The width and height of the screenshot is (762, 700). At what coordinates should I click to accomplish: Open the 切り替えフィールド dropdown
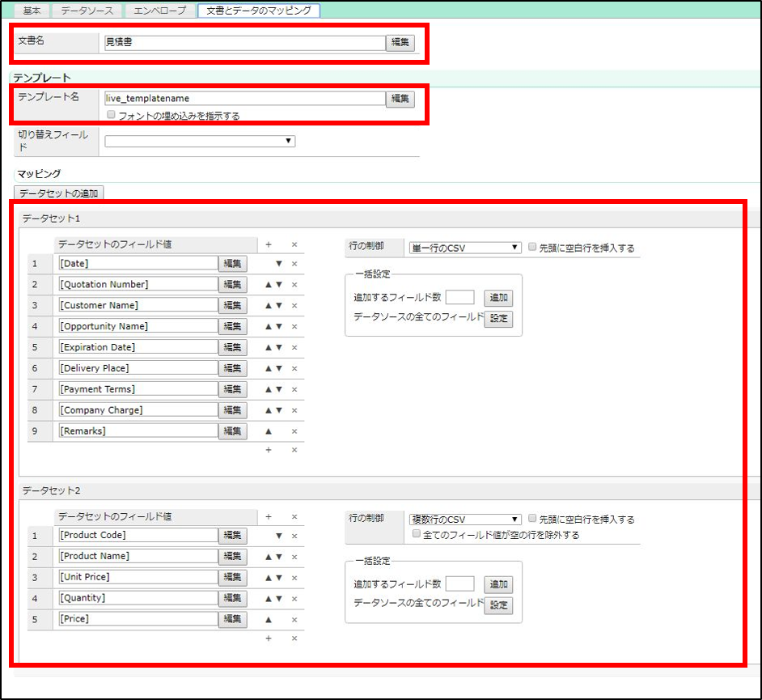(x=200, y=141)
